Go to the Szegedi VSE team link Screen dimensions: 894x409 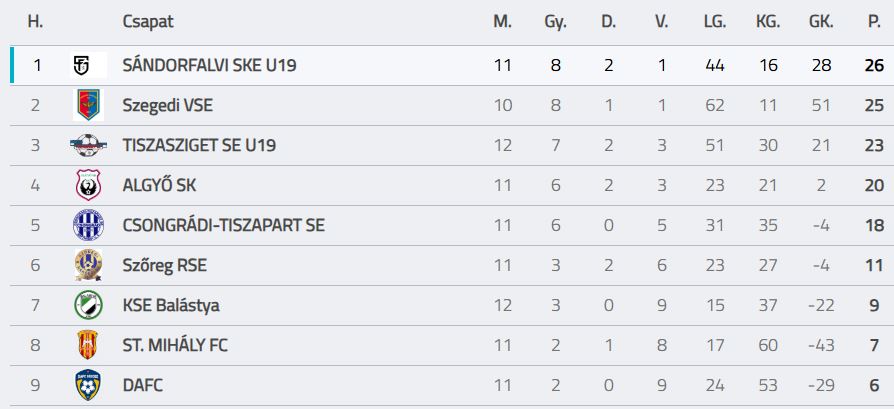(x=168, y=105)
